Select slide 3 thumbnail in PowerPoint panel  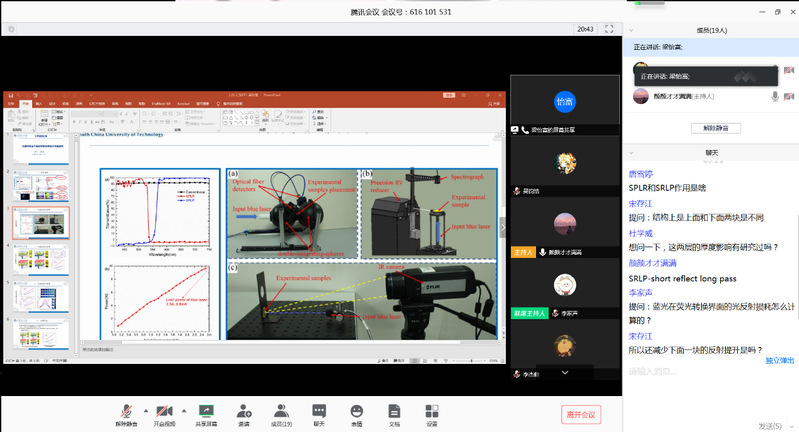point(41,223)
